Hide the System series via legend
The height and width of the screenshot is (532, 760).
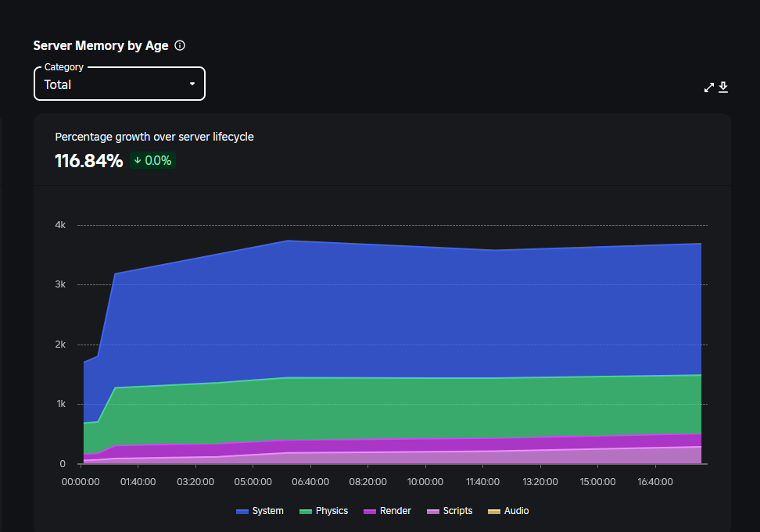pos(261,510)
